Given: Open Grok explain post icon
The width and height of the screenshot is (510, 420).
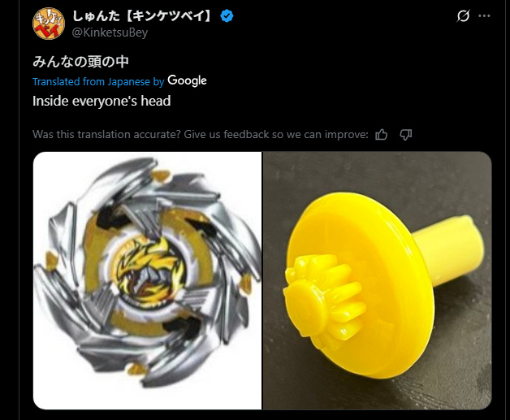Looking at the screenshot, I should click(x=463, y=15).
